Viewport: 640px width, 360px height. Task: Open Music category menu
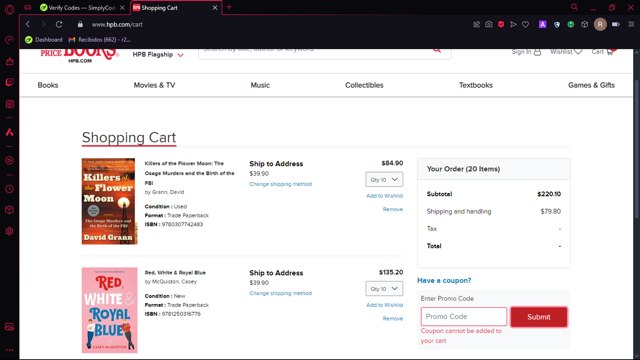pos(260,85)
